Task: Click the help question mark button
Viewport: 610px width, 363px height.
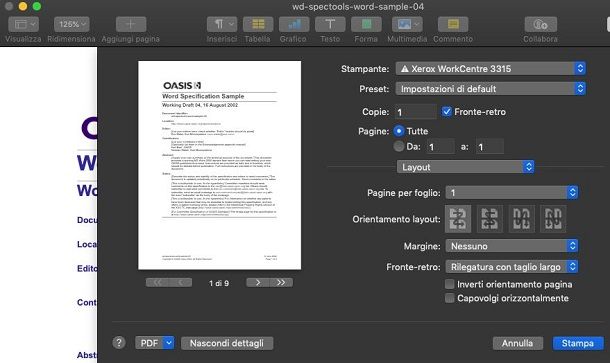Action: [119, 343]
